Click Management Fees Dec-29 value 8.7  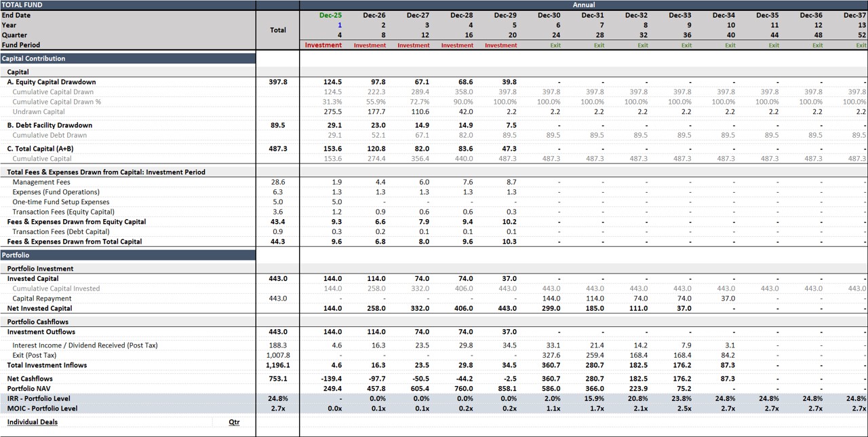pos(511,183)
